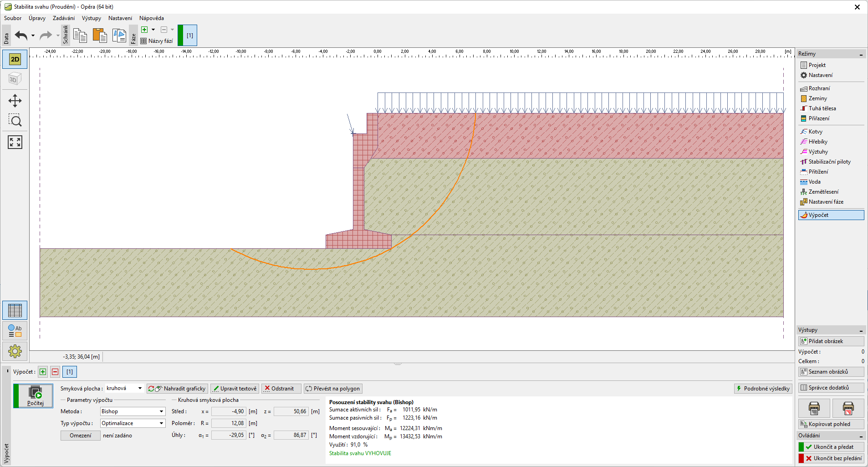Screen dimensions: 868x467
Task: Open the Zadávání menu
Action: pyautogui.click(x=63, y=18)
